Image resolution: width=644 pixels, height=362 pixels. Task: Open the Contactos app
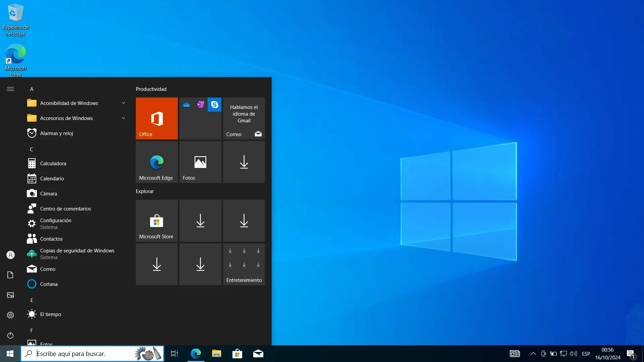[x=77, y=239]
